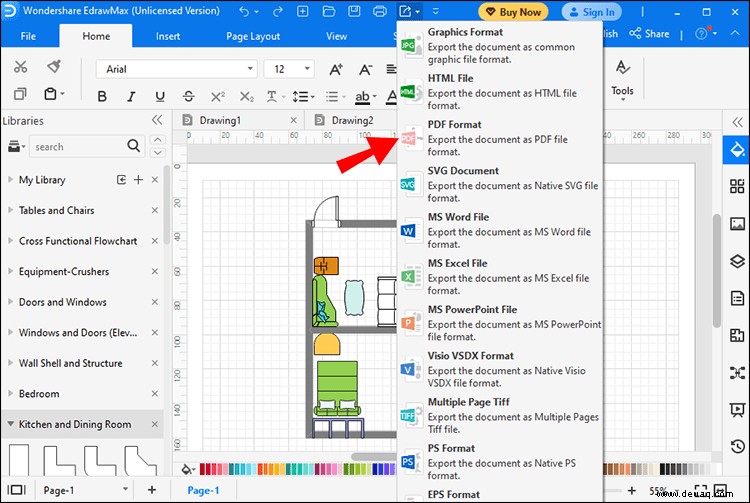750x503 pixels.
Task: Switch to the Insert tab
Action: click(x=168, y=36)
